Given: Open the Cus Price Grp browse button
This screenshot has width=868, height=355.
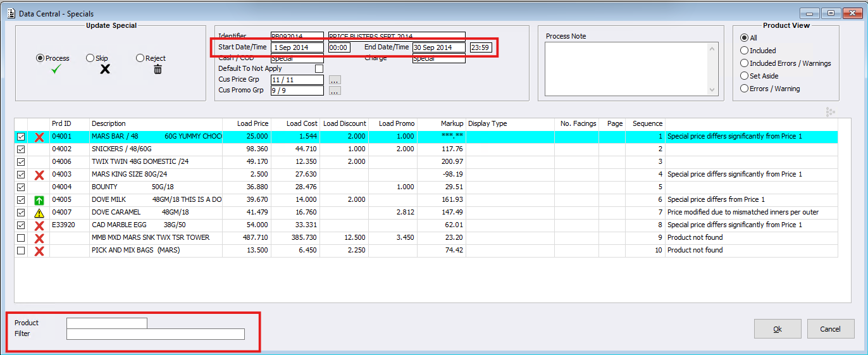Looking at the screenshot, I should point(335,80).
